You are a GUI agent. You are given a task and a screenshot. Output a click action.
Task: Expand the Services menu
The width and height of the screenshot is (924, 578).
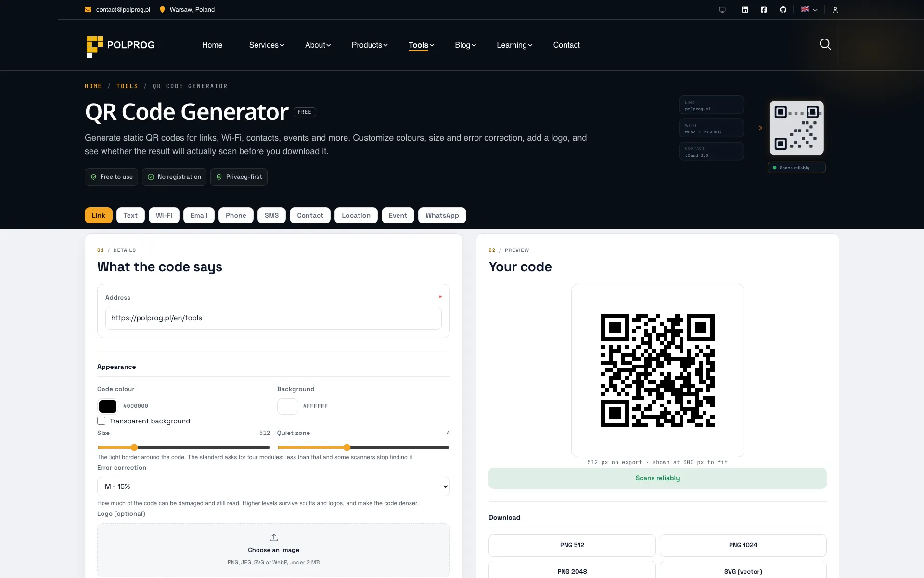[x=267, y=45]
